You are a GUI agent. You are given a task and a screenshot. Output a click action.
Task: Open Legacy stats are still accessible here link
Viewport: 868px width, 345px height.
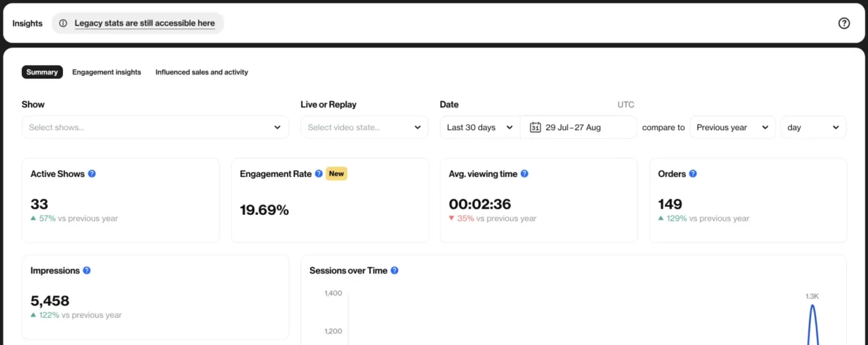[144, 23]
